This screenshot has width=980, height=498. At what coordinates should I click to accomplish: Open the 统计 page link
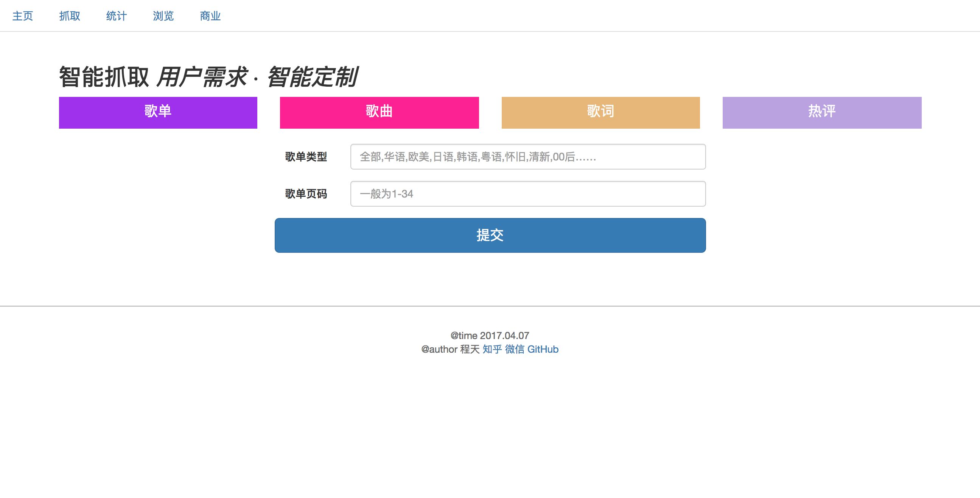117,16
